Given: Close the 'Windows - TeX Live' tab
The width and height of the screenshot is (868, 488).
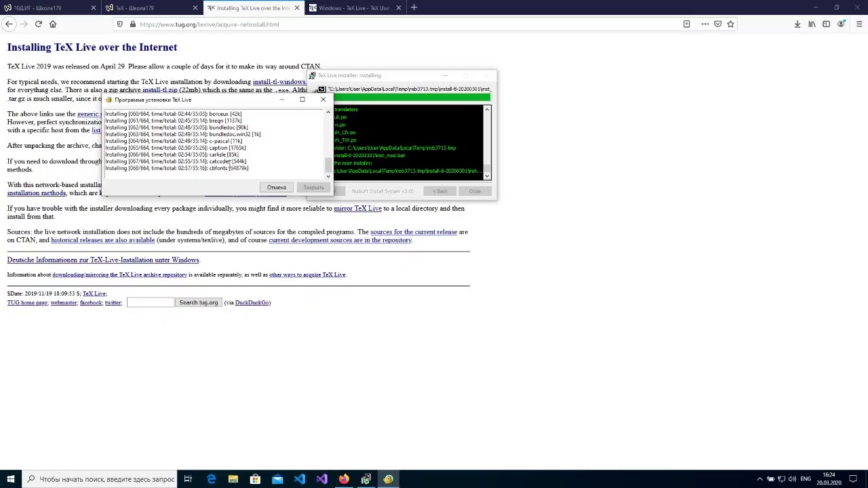Looking at the screenshot, I should pos(398,8).
